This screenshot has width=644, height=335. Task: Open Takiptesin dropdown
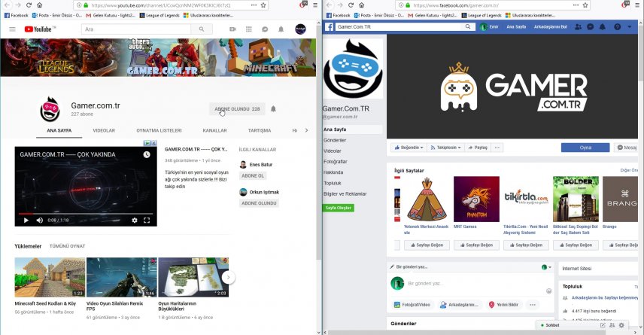click(x=445, y=148)
